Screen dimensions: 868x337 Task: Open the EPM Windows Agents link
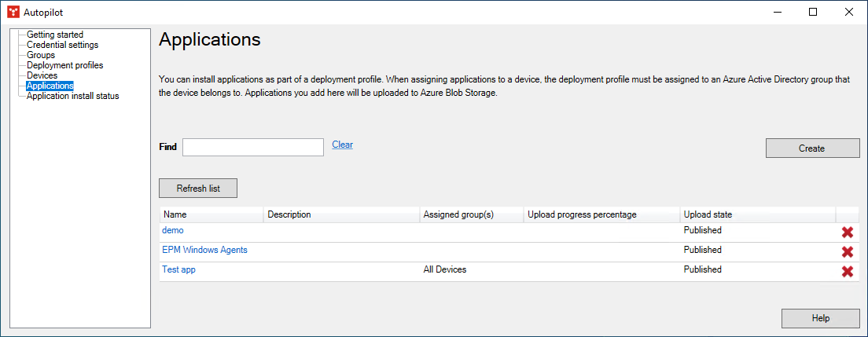click(204, 250)
